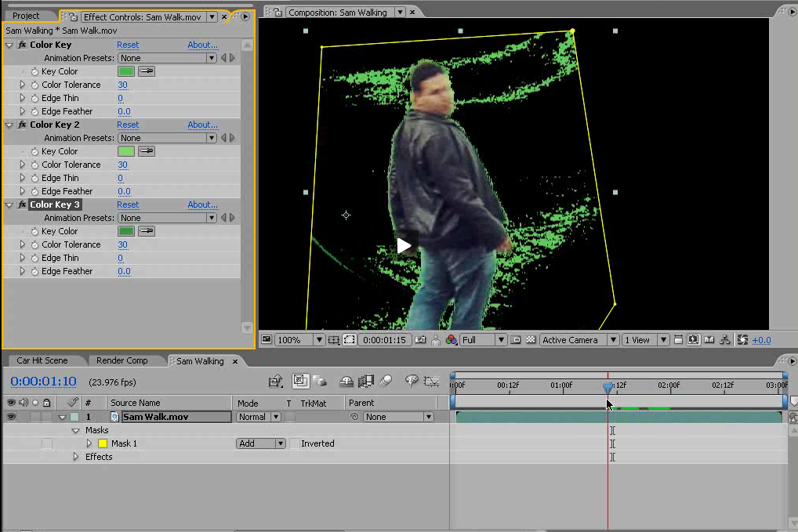The height and width of the screenshot is (532, 798).
Task: Hide the Sam Walk.mov layer video
Action: point(11,418)
